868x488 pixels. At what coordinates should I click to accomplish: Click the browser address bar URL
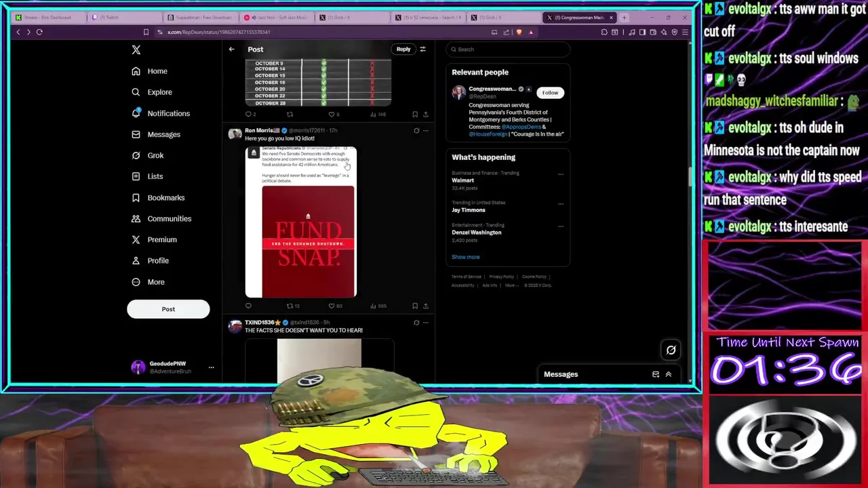click(x=218, y=32)
